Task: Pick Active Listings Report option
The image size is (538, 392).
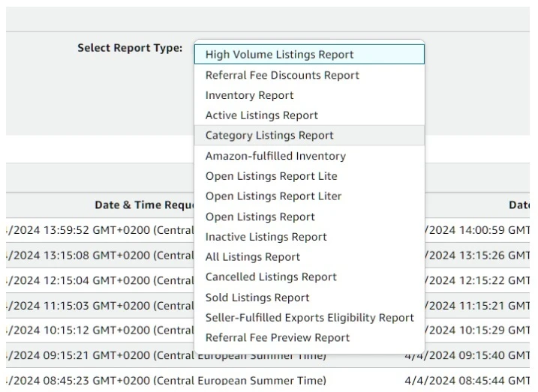Action: click(309, 115)
